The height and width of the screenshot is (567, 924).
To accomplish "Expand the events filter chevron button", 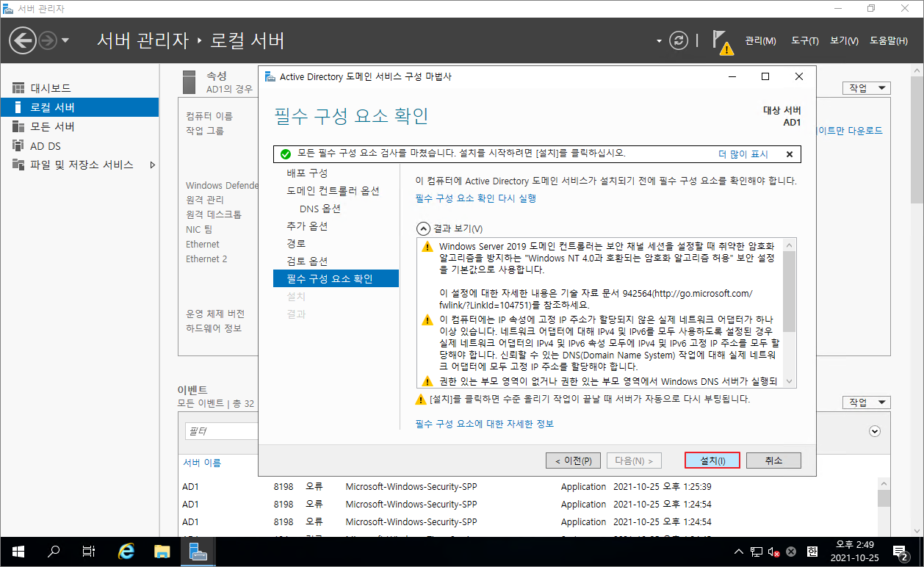I will [x=874, y=431].
